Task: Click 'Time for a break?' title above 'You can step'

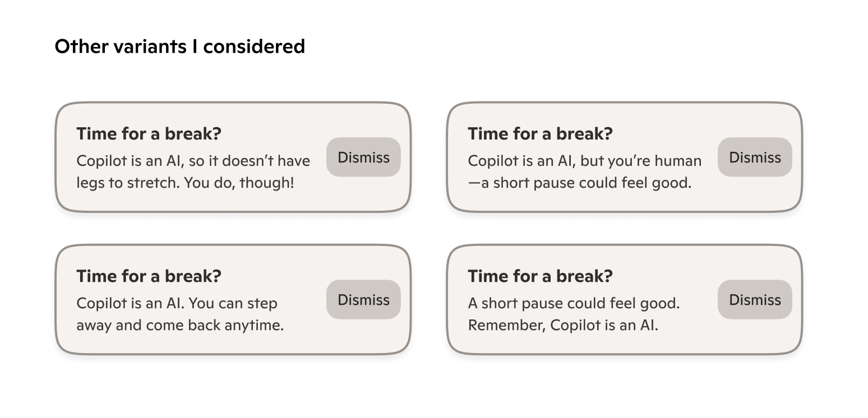Action: [149, 276]
